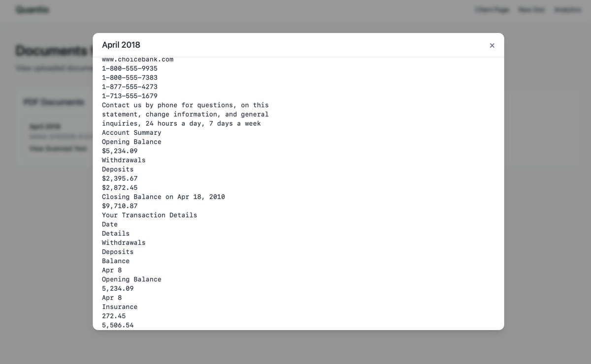Select www.choicebank.com text line
The height and width of the screenshot is (364, 591).
[x=138, y=60]
